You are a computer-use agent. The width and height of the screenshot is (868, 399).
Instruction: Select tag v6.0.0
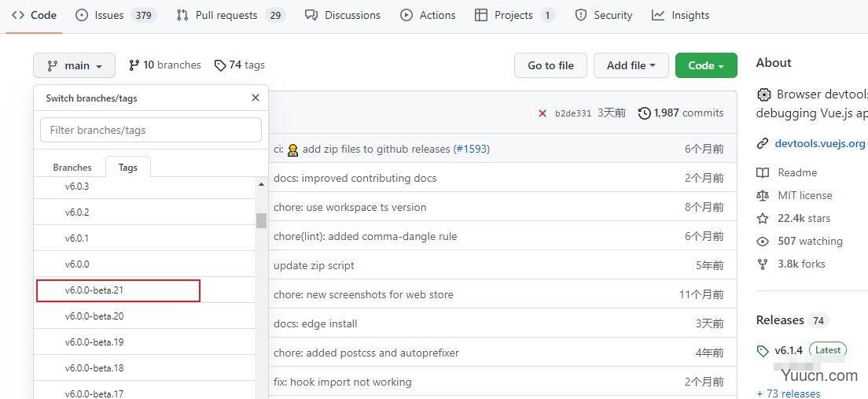pyautogui.click(x=145, y=264)
